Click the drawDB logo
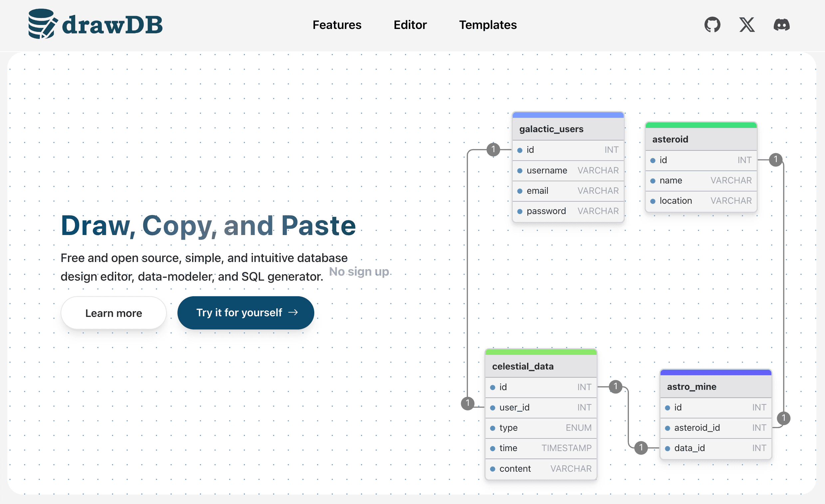This screenshot has height=504, width=825. [x=96, y=24]
